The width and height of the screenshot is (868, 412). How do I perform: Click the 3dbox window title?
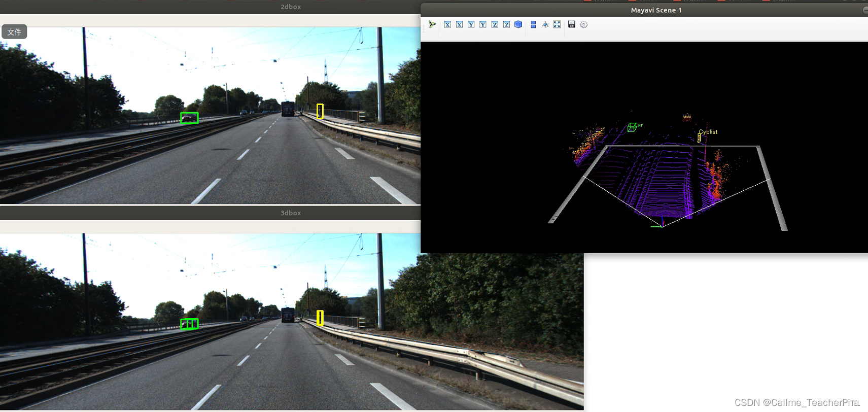[x=291, y=213]
